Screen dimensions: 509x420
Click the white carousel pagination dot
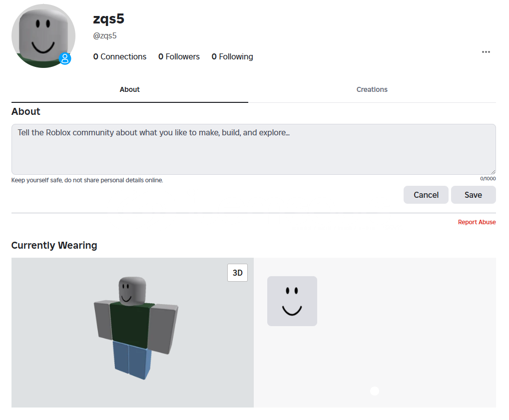click(x=375, y=391)
